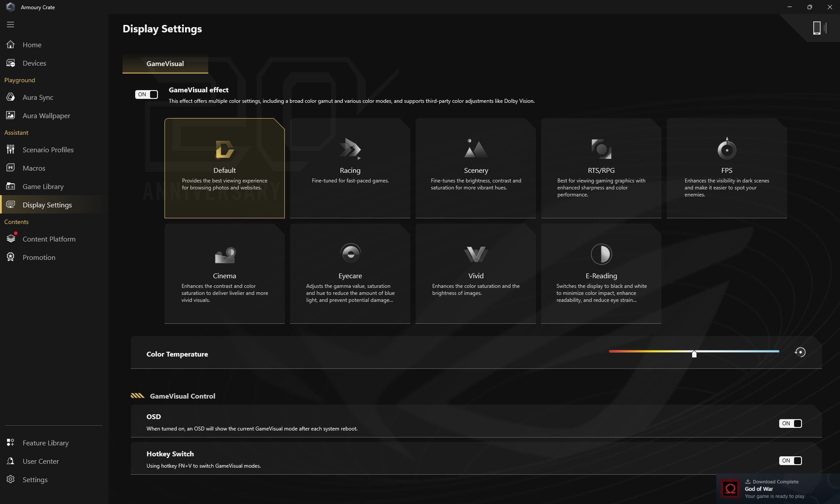Open the hamburger navigation menu
Screen dimensions: 840x504
[x=10, y=24]
